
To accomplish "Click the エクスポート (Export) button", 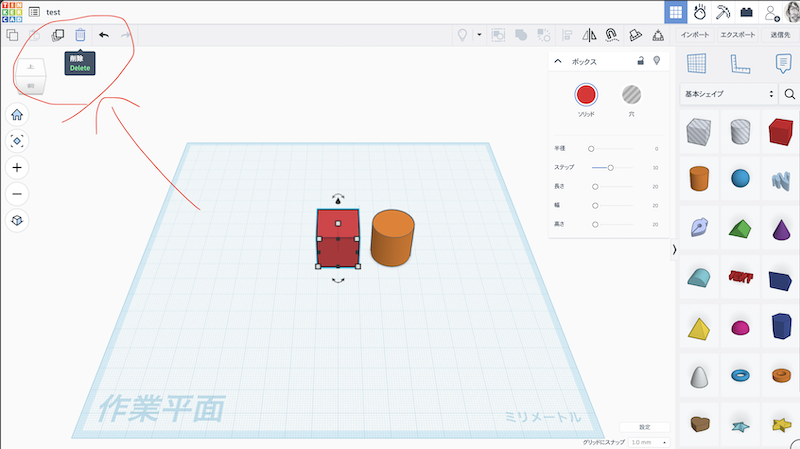I will (739, 35).
